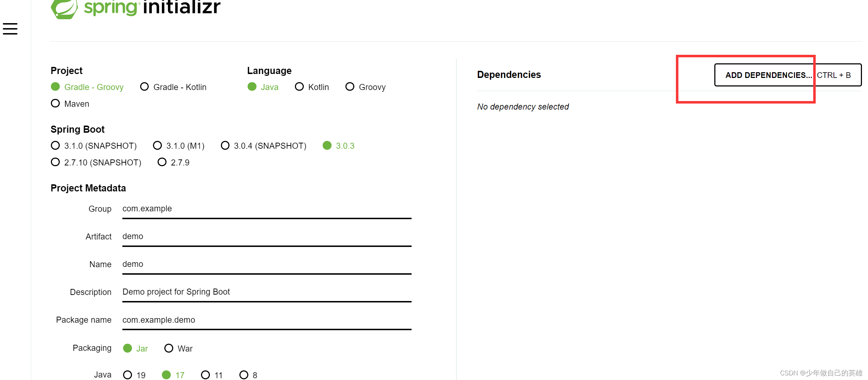The image size is (868, 380).
Task: Select Spring Boot version 3.0.3
Action: click(x=339, y=146)
